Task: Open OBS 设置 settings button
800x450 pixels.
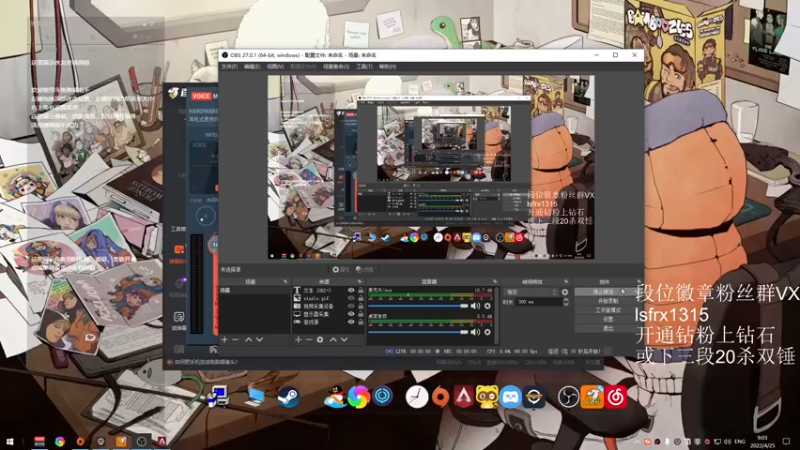Action: coord(607,319)
